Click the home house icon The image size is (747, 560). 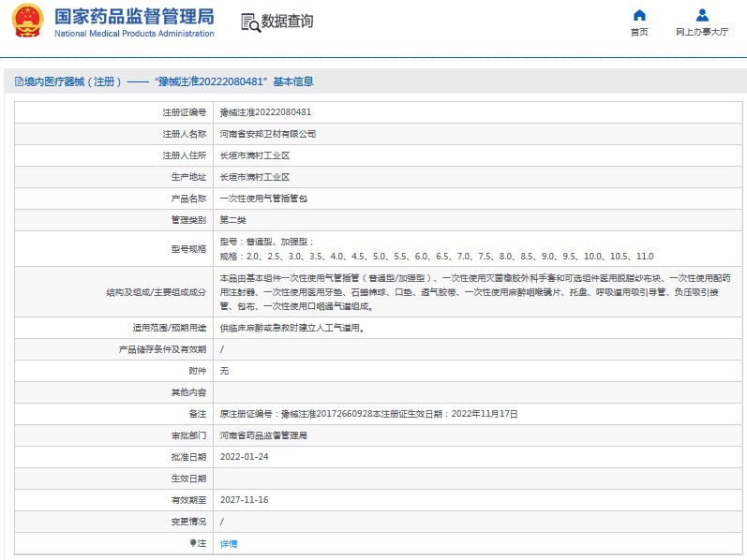tap(639, 15)
